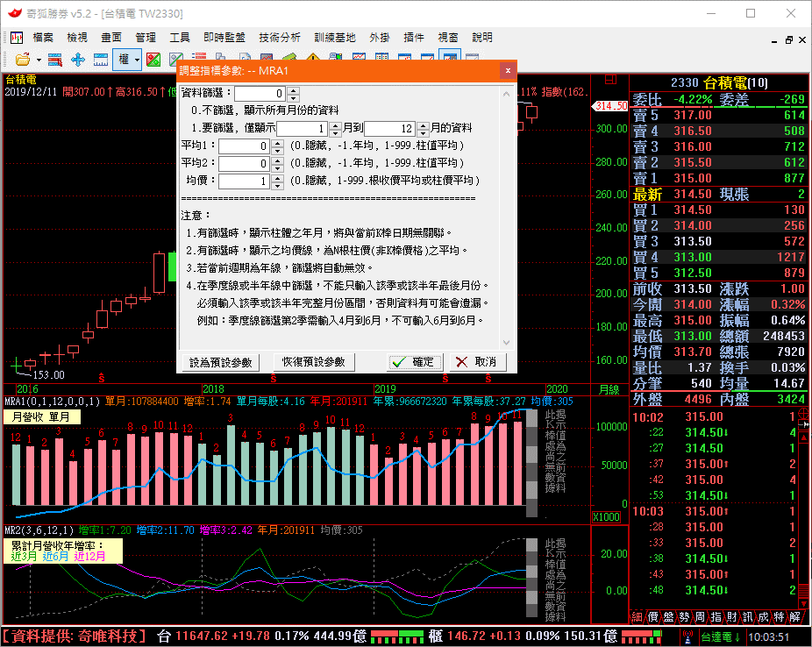Open the 訓練基地 menu

(x=335, y=38)
